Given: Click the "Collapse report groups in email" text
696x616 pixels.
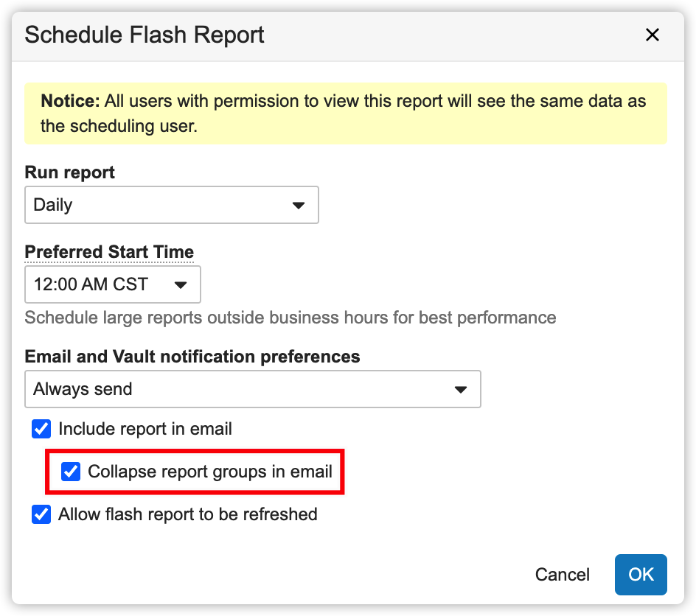Looking at the screenshot, I should tap(210, 472).
